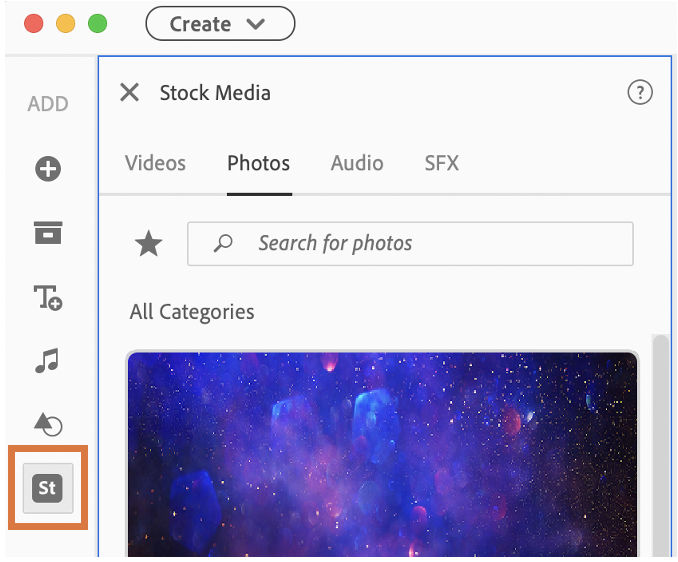The height and width of the screenshot is (562, 678).
Task: Go to the SFX tab
Action: (x=441, y=163)
